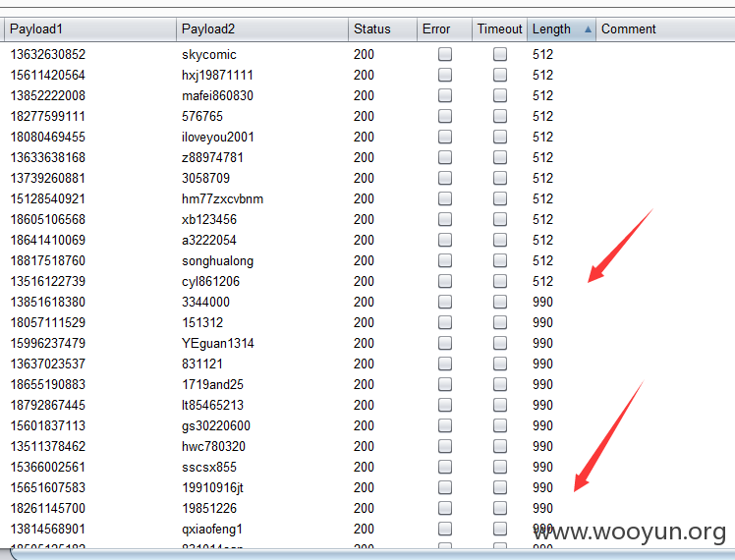Select the row with payload hm77zxcvbnm
Image resolution: width=735 pixels, height=560 pixels.
click(x=367, y=198)
